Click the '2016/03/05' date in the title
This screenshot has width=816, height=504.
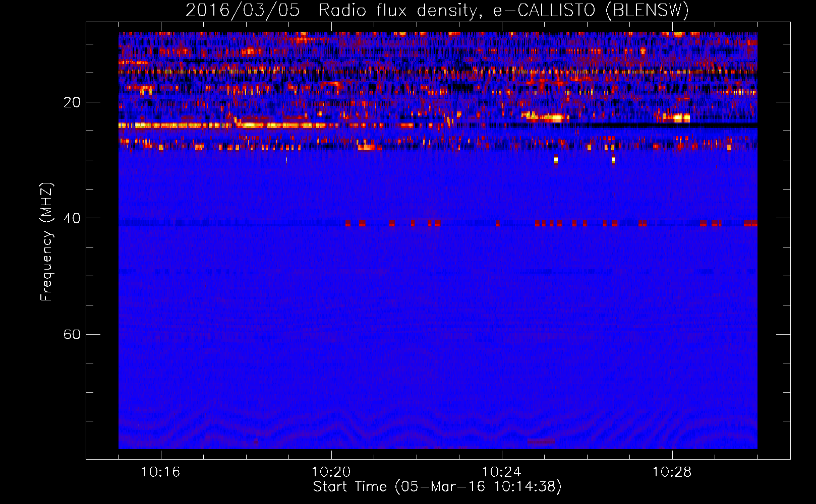pos(243,11)
